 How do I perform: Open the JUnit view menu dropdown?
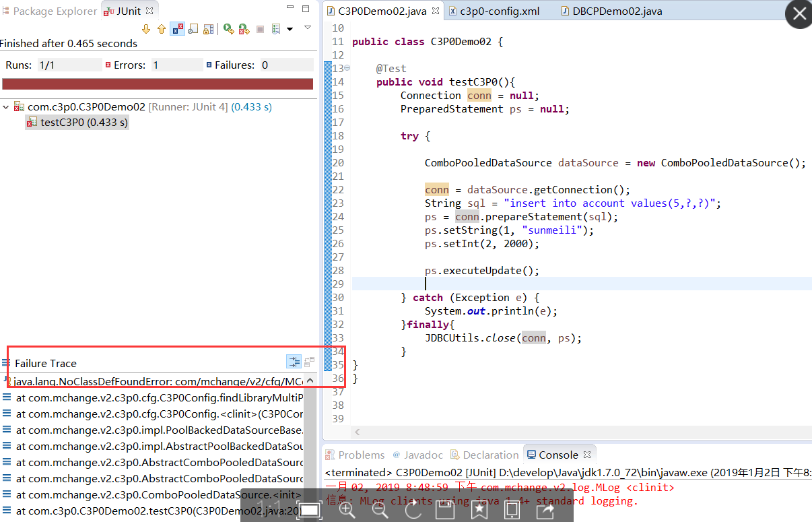[x=308, y=28]
